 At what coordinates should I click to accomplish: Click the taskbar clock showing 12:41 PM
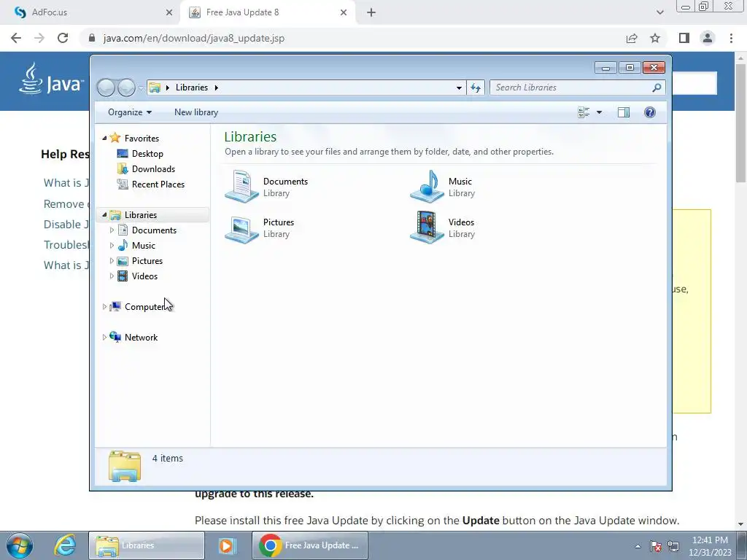click(710, 546)
